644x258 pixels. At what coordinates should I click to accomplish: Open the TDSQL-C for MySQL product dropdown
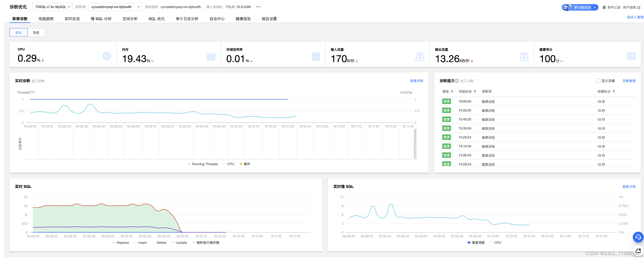point(52,7)
